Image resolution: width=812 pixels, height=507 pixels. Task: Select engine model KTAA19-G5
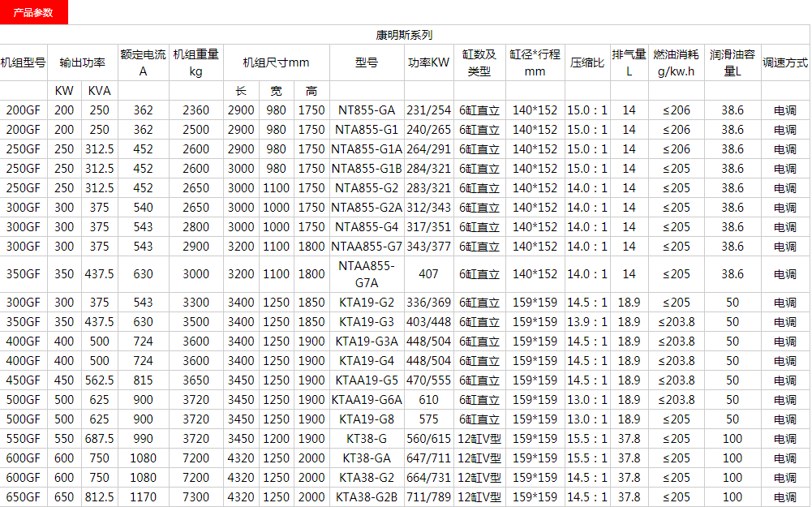coord(367,380)
